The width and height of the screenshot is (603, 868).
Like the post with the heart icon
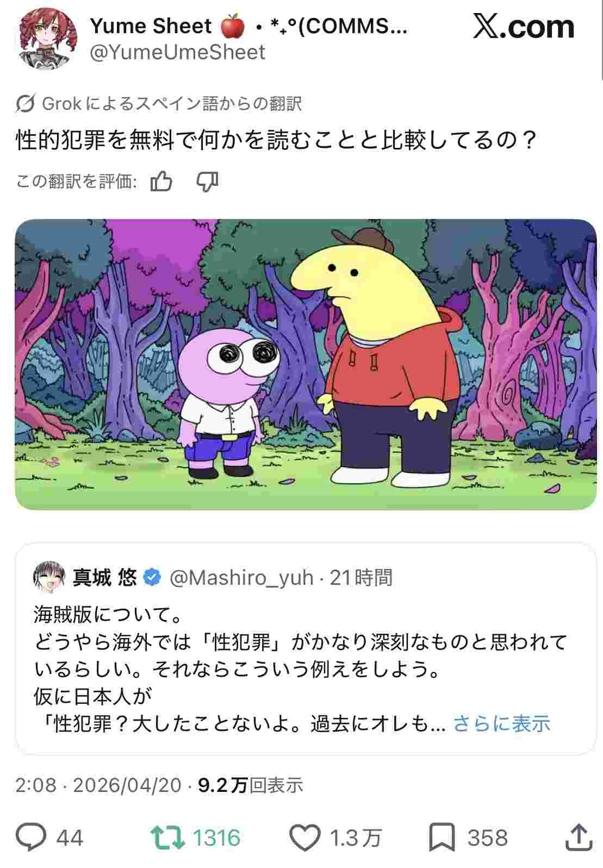pyautogui.click(x=304, y=838)
